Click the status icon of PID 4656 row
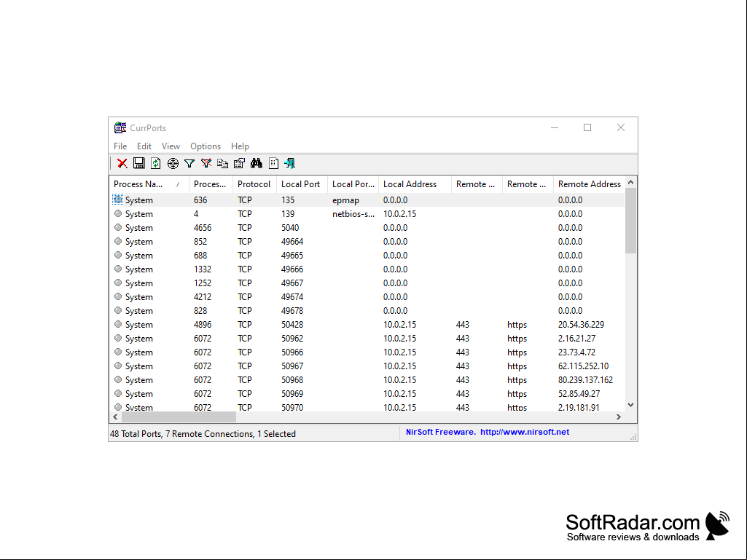This screenshot has height=560, width=747. pyautogui.click(x=118, y=227)
